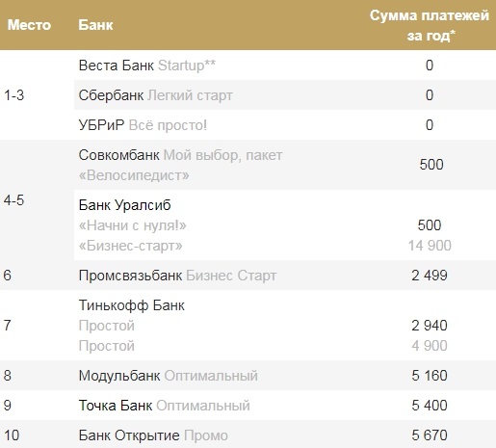Click the «Бизнес-старт» tariff

(x=131, y=246)
